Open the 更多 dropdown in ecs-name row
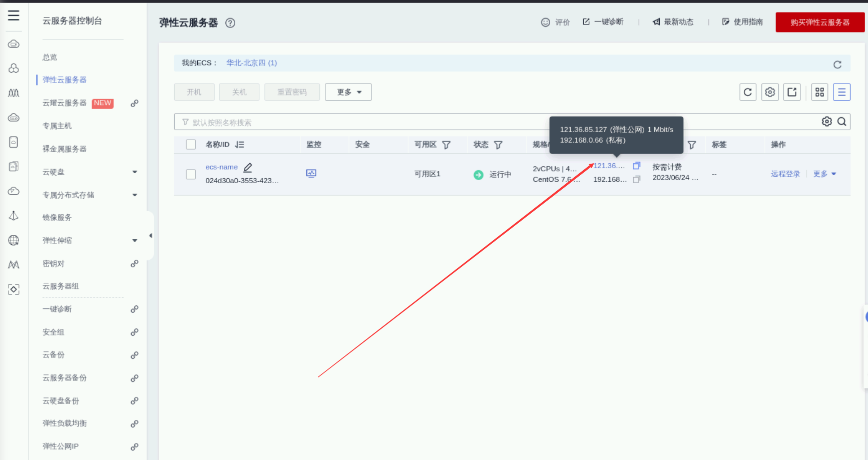Viewport: 868px width, 460px height. point(824,174)
